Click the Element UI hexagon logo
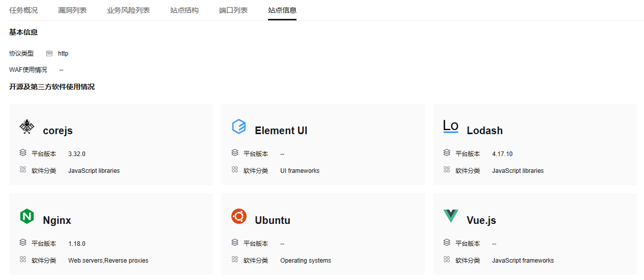 pyautogui.click(x=239, y=126)
